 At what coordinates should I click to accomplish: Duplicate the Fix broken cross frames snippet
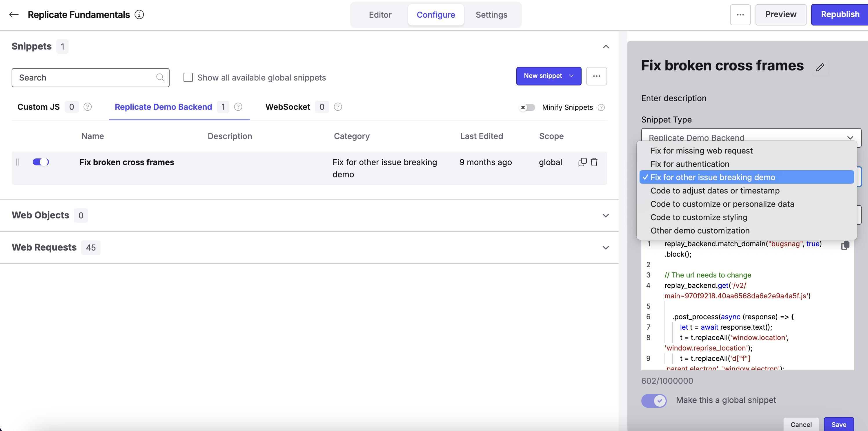[x=582, y=162]
